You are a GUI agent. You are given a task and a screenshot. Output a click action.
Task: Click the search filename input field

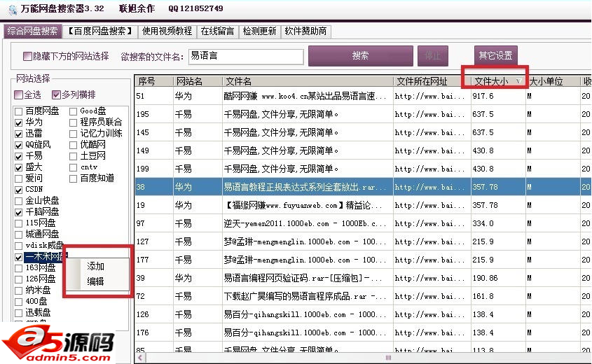pyautogui.click(x=246, y=56)
